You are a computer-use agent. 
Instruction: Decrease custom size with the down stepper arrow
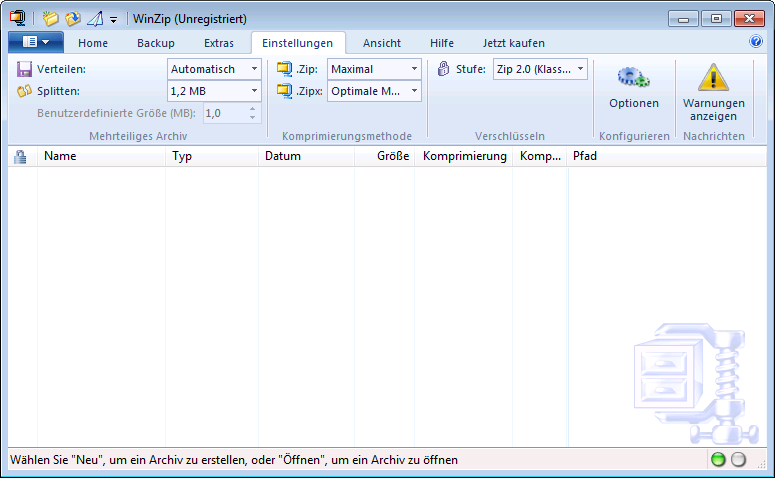click(x=253, y=118)
